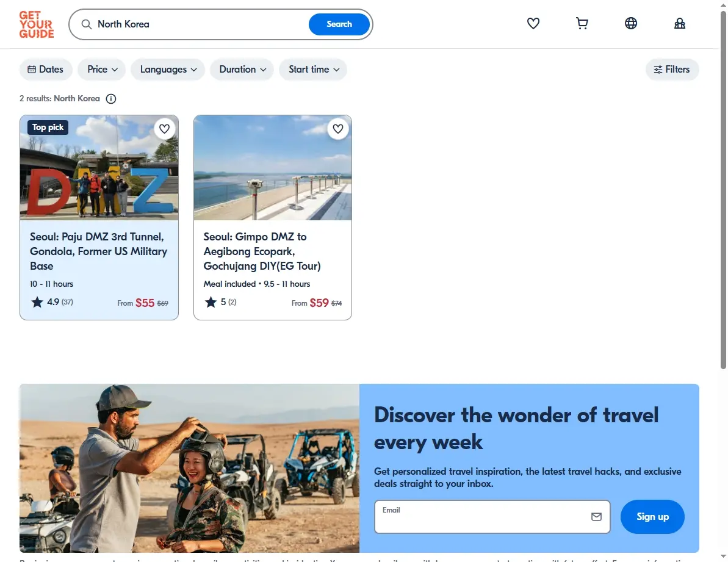The image size is (728, 562).
Task: Click the envelope icon in Email field
Action: pos(596,516)
